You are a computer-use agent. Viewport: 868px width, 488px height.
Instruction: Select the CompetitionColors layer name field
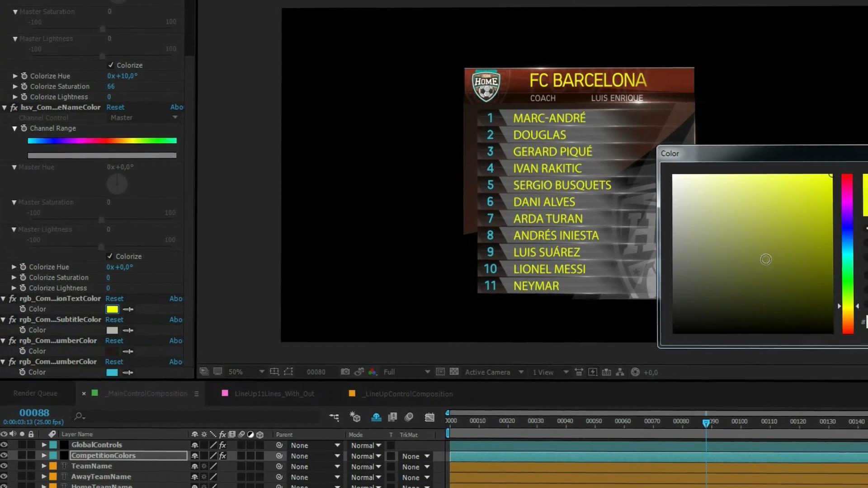pyautogui.click(x=128, y=455)
